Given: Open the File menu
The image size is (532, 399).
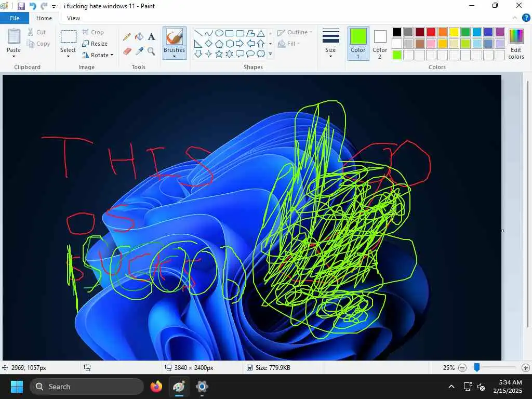Looking at the screenshot, I should pyautogui.click(x=15, y=18).
